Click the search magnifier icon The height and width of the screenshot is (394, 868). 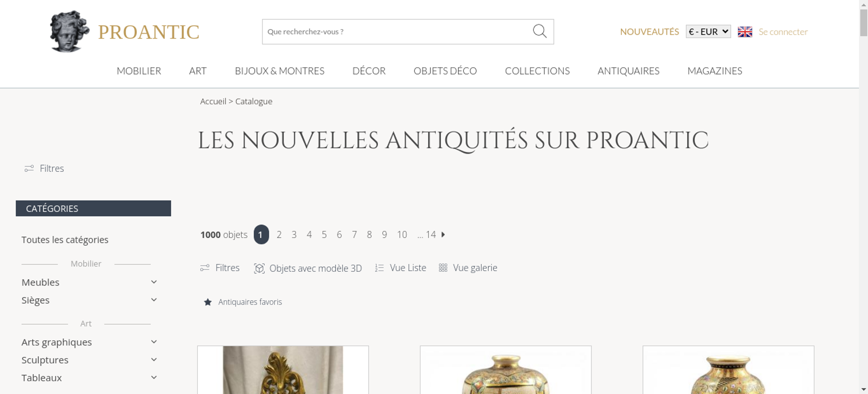539,31
